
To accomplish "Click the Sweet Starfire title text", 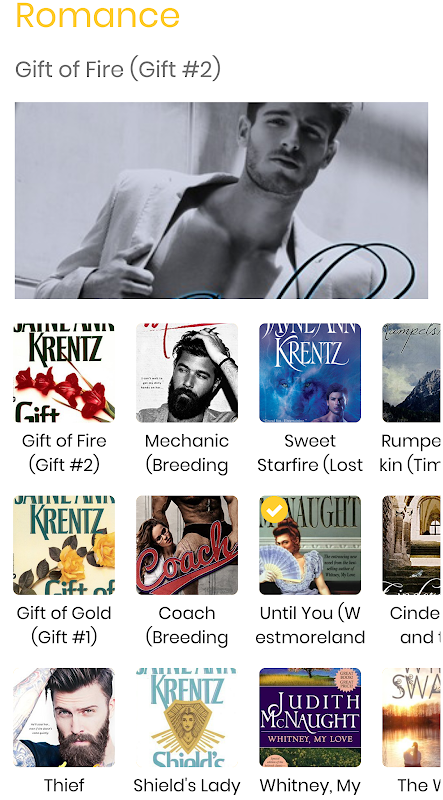I will [x=310, y=453].
